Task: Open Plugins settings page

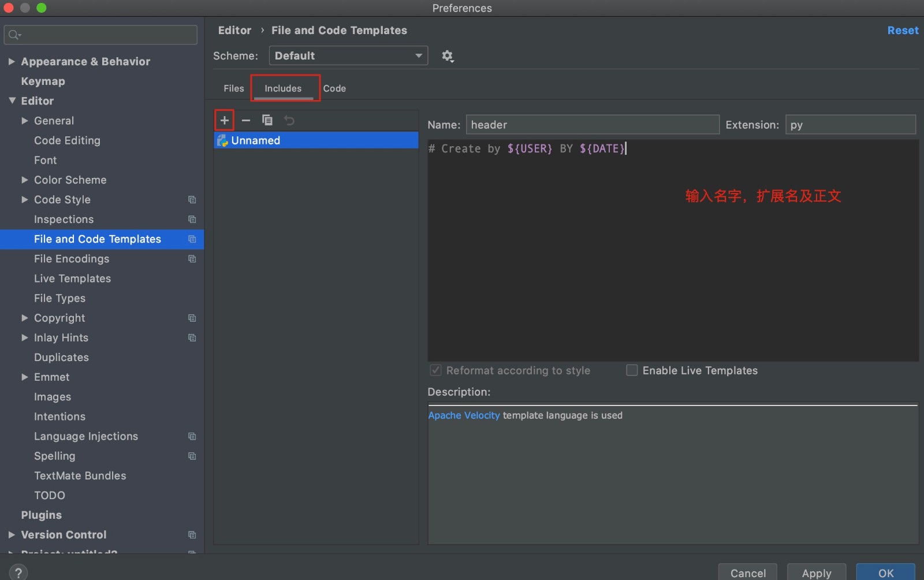Action: (41, 515)
